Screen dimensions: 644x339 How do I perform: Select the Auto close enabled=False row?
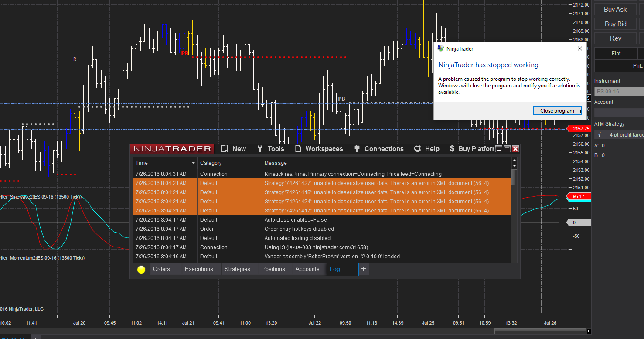pyautogui.click(x=322, y=220)
